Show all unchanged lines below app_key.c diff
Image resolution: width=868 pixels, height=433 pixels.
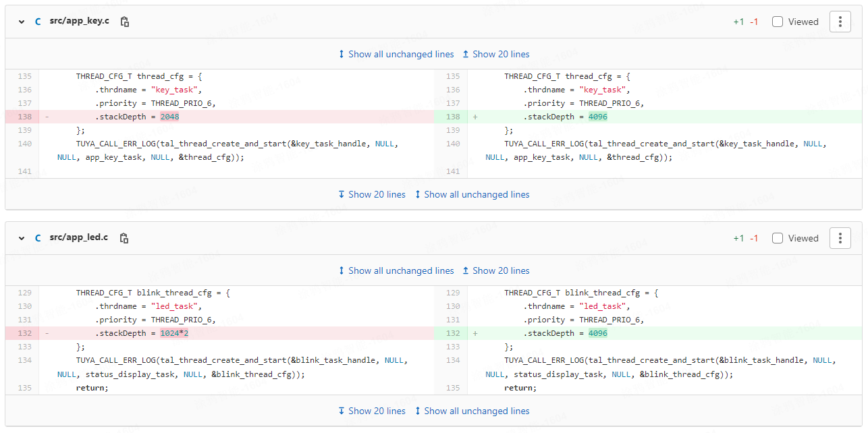click(x=472, y=194)
